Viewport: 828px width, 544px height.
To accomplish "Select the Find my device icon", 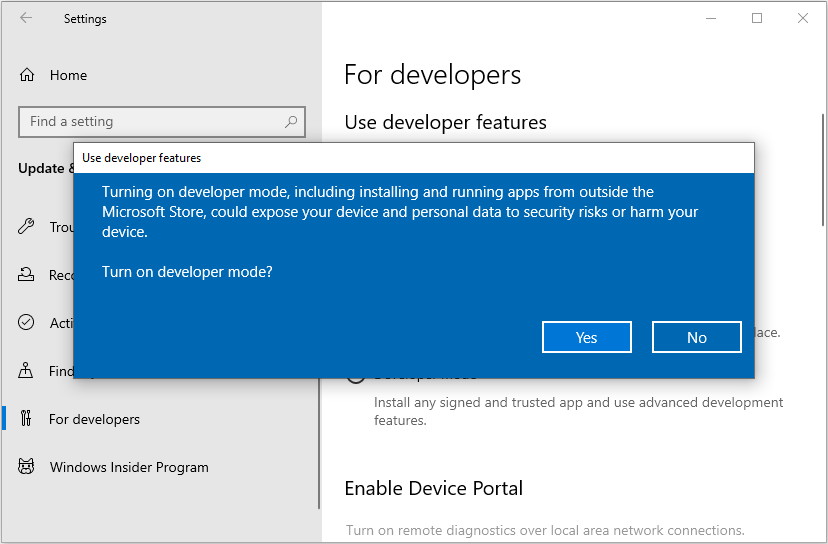I will point(26,370).
